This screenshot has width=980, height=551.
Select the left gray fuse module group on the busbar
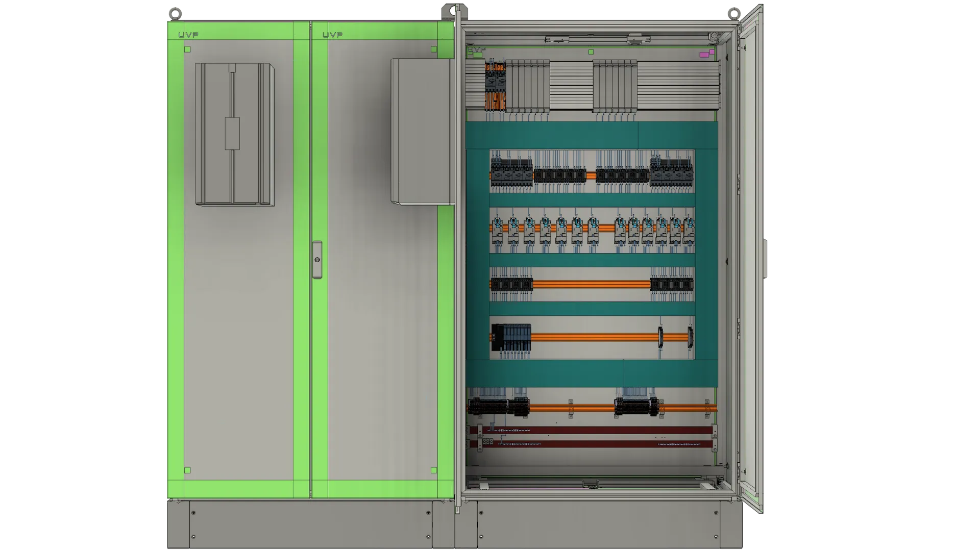click(528, 85)
